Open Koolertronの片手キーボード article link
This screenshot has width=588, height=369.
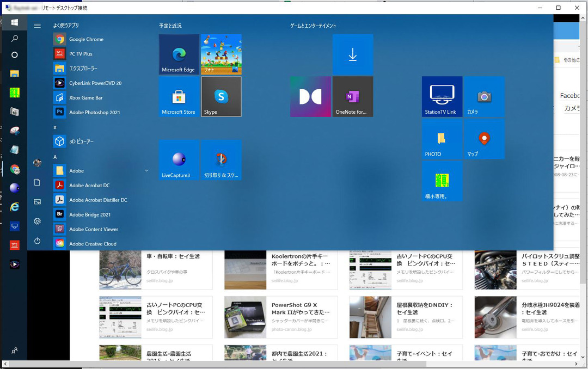click(x=301, y=260)
